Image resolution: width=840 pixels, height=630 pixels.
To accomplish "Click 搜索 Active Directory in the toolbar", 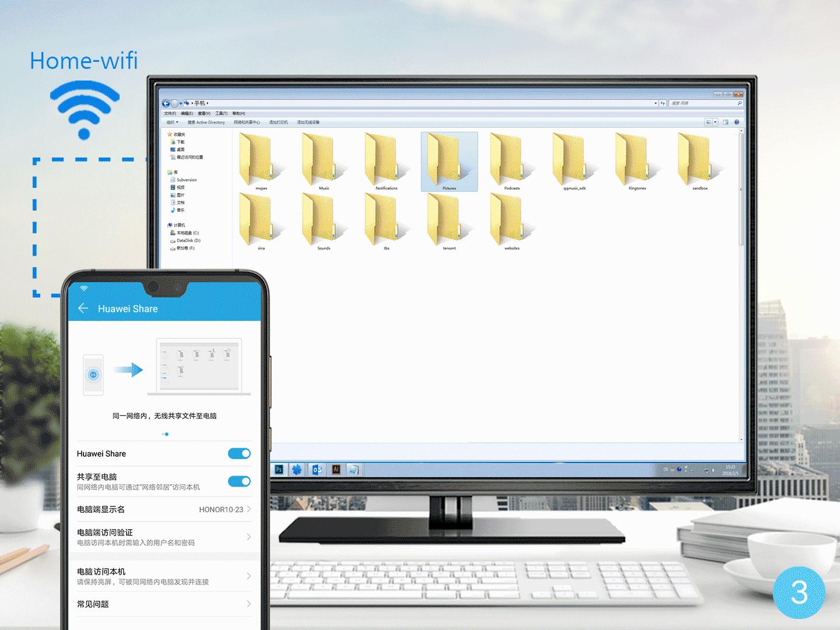I will [206, 123].
